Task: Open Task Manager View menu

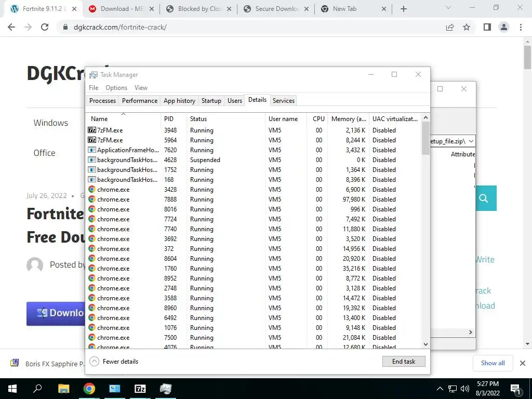Action: tap(141, 87)
